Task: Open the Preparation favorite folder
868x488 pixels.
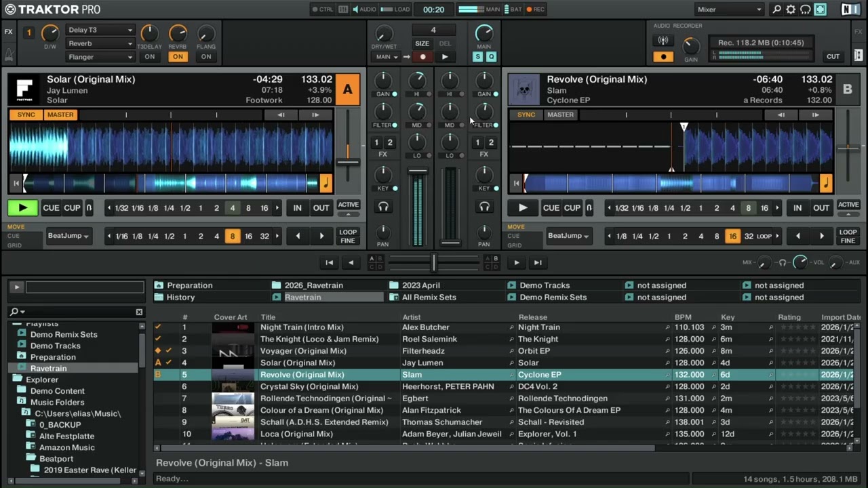Action: tap(190, 285)
